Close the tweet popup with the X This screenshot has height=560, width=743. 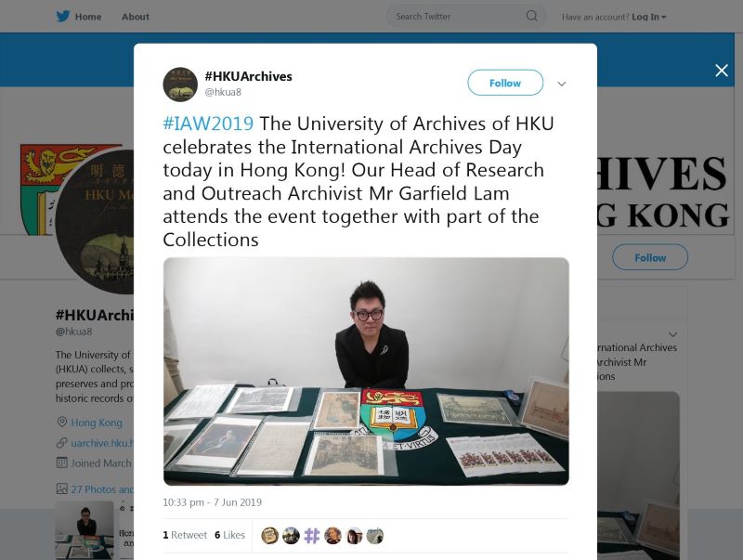(x=722, y=71)
